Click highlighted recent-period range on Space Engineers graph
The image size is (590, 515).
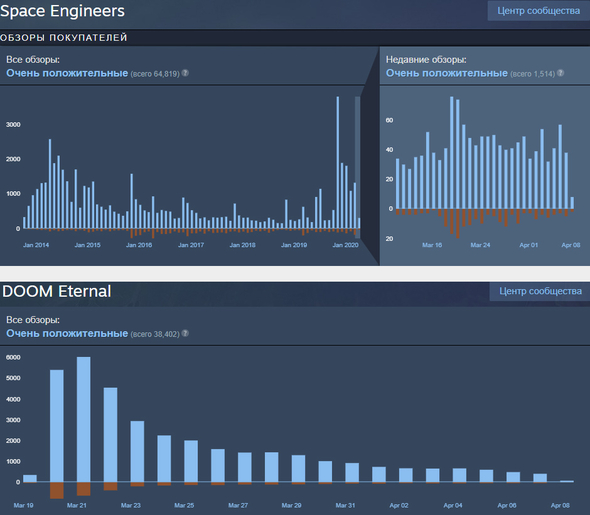[357, 167]
